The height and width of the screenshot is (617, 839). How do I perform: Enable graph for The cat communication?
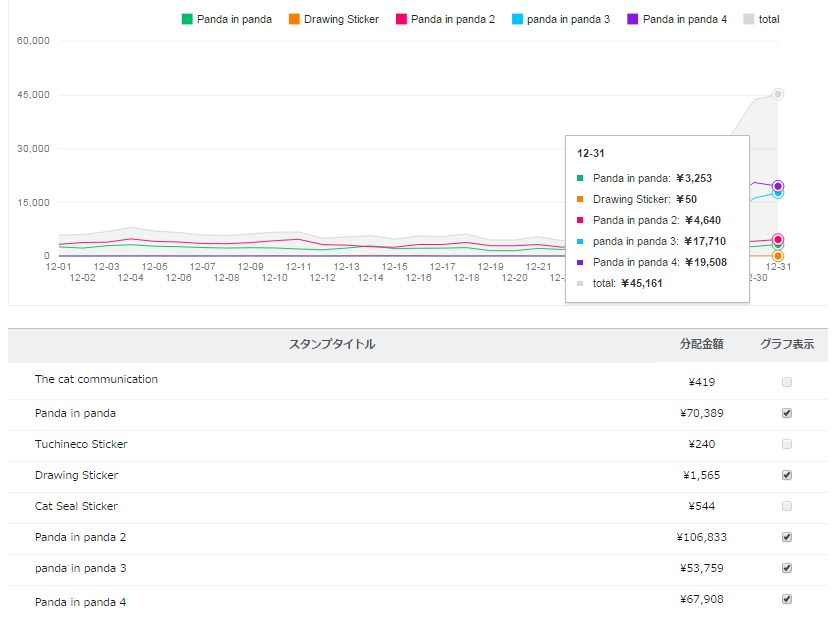pos(787,382)
